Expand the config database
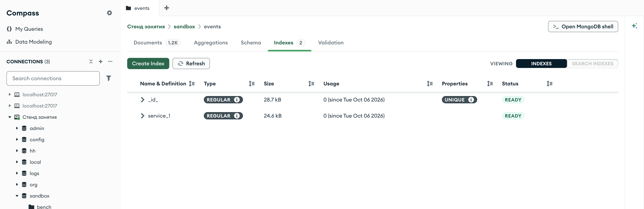 17,140
